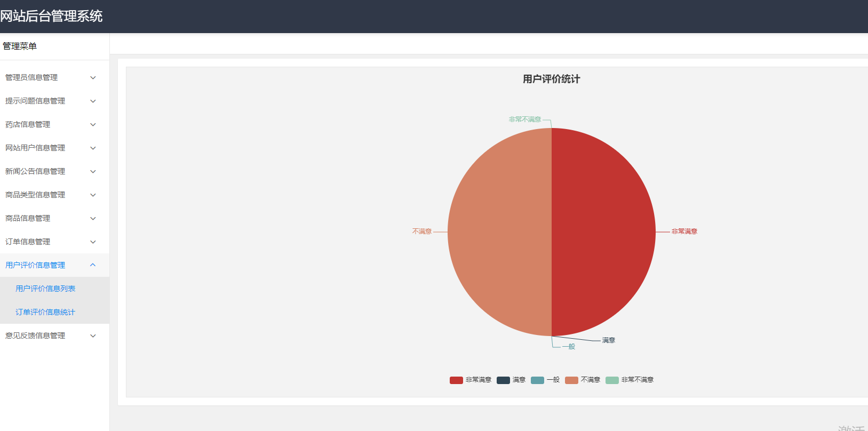Viewport: 868px width, 431px height.
Task: Click 一般 pie chart callout label
Action: [x=569, y=347]
